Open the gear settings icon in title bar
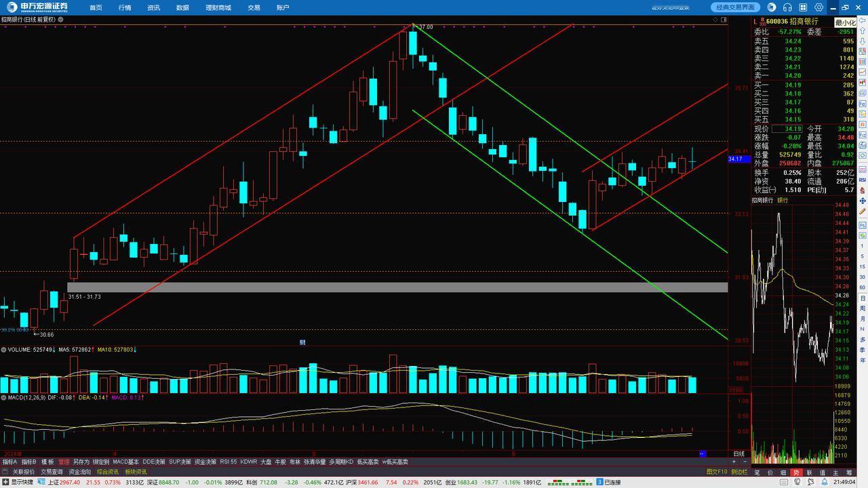This screenshot has width=868, height=488. click(819, 7)
